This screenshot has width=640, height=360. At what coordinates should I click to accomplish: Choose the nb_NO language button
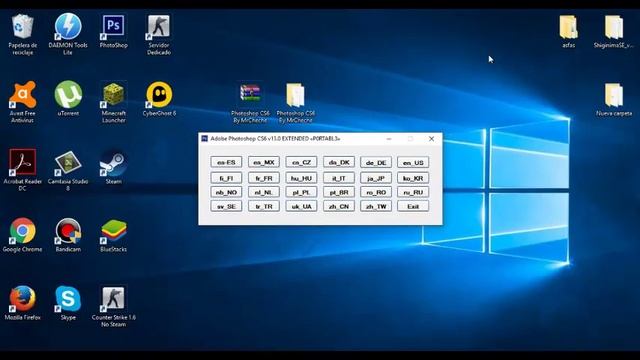pyautogui.click(x=226, y=192)
